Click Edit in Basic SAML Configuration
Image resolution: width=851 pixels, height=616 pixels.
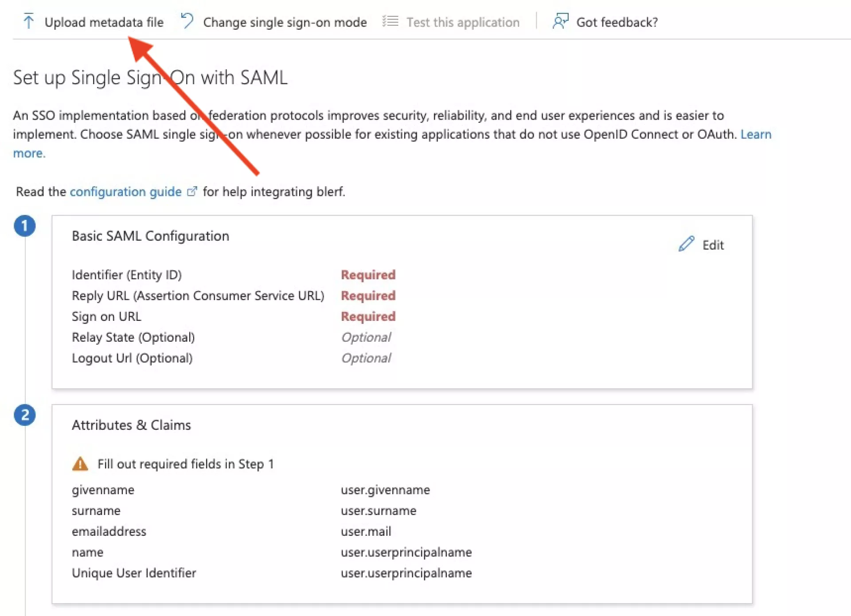point(712,245)
